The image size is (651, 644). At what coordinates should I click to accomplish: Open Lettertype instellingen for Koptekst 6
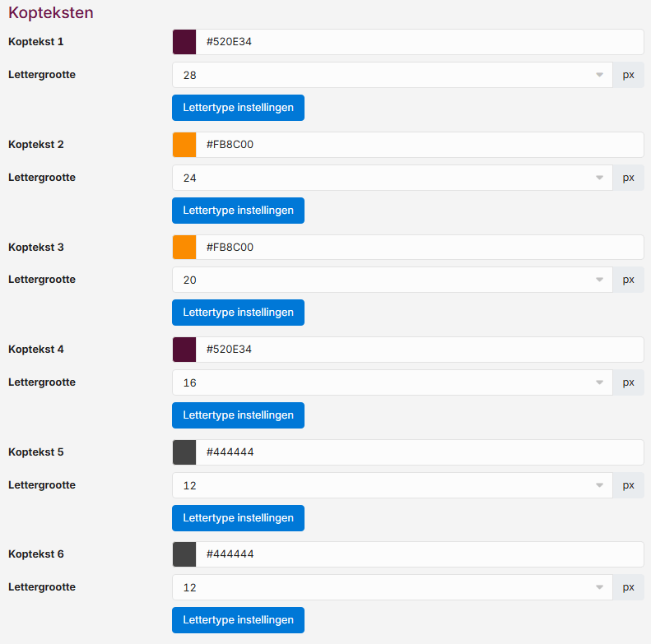(238, 620)
